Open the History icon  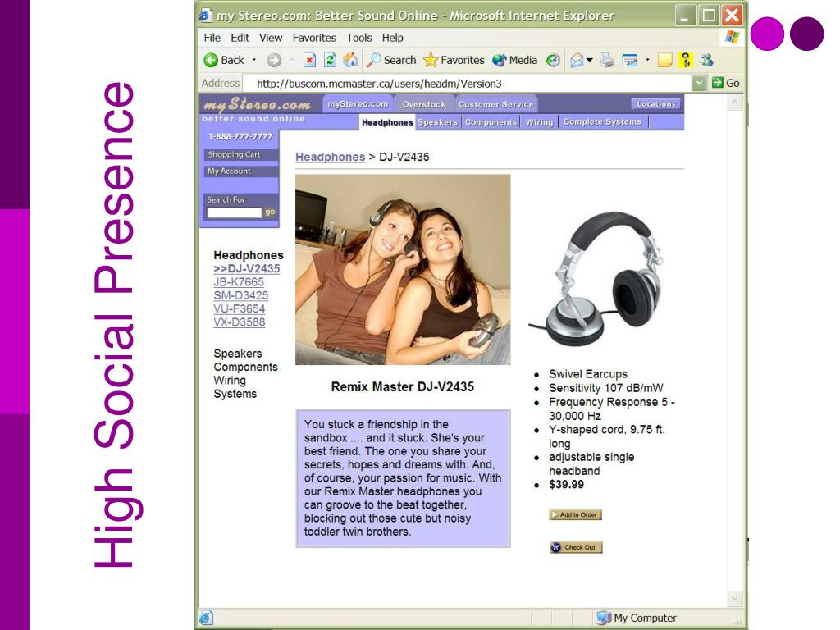coord(553,60)
